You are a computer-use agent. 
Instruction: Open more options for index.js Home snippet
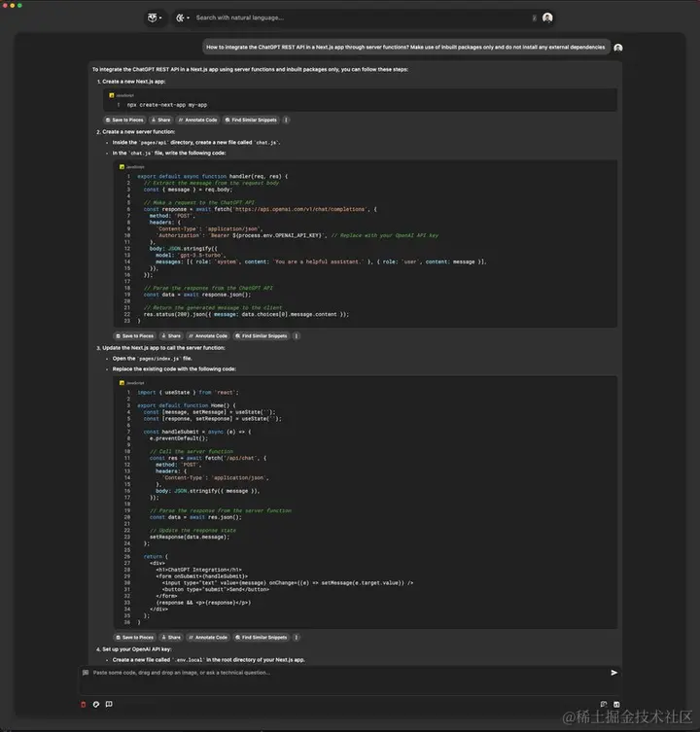(x=297, y=638)
